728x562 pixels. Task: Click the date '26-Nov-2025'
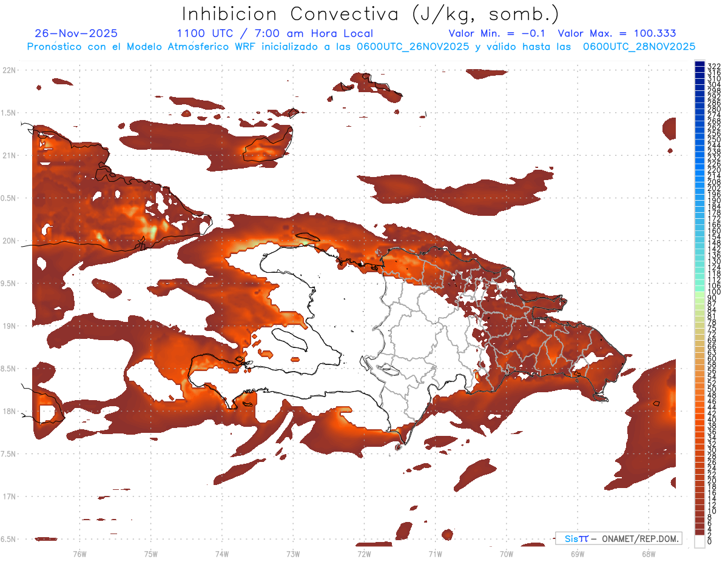click(x=76, y=34)
